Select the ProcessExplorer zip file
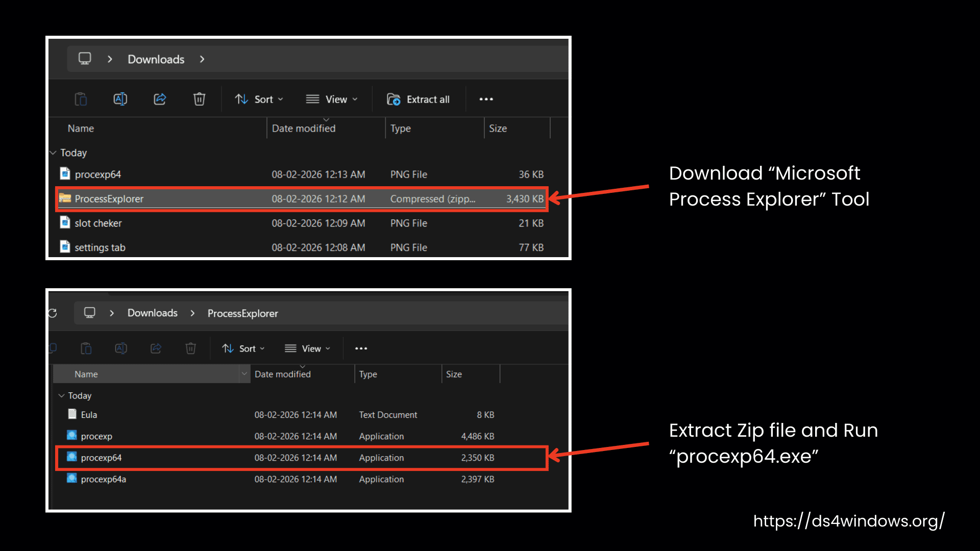The image size is (980, 551). click(302, 199)
